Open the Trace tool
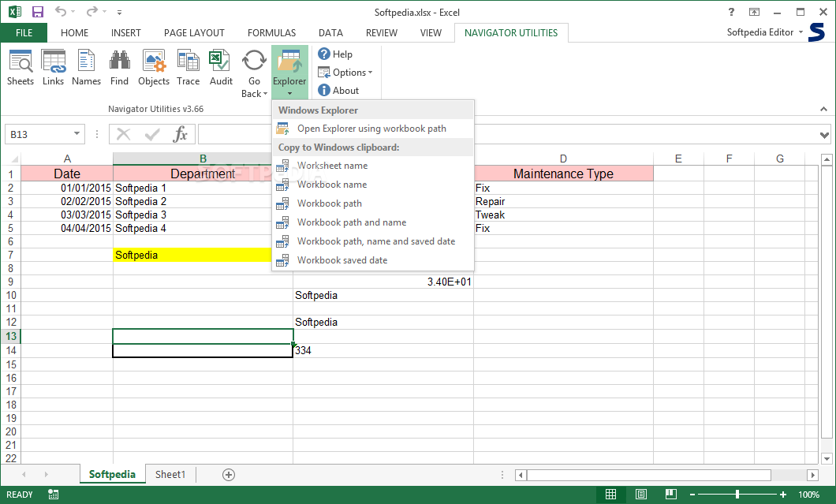 pyautogui.click(x=188, y=67)
